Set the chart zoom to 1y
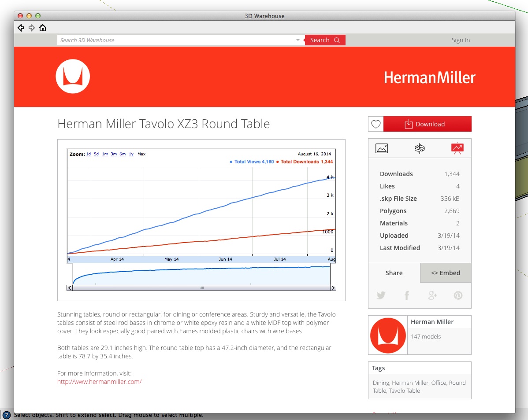The width and height of the screenshot is (528, 420). pos(131,154)
